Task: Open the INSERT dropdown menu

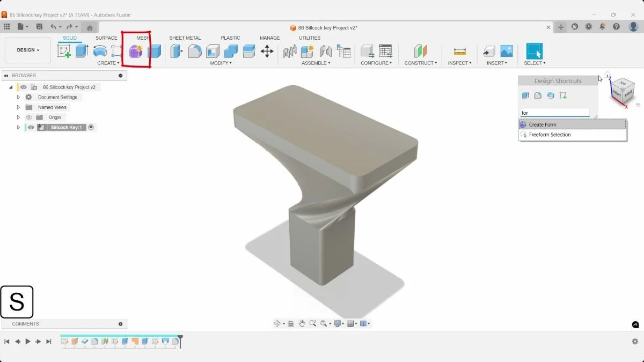Action: coord(497,63)
